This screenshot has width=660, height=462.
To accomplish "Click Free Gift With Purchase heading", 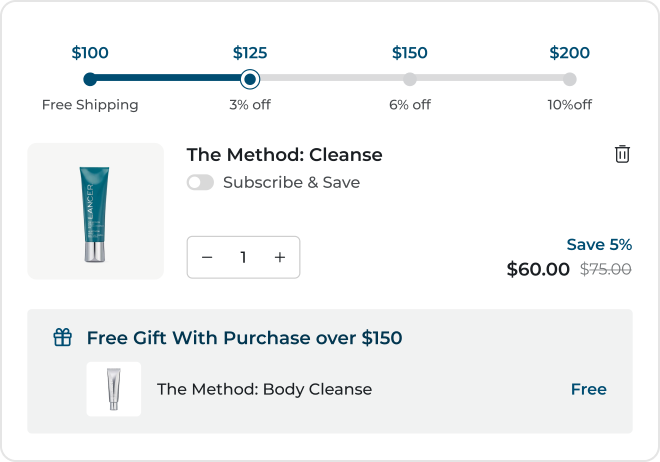I will [244, 338].
